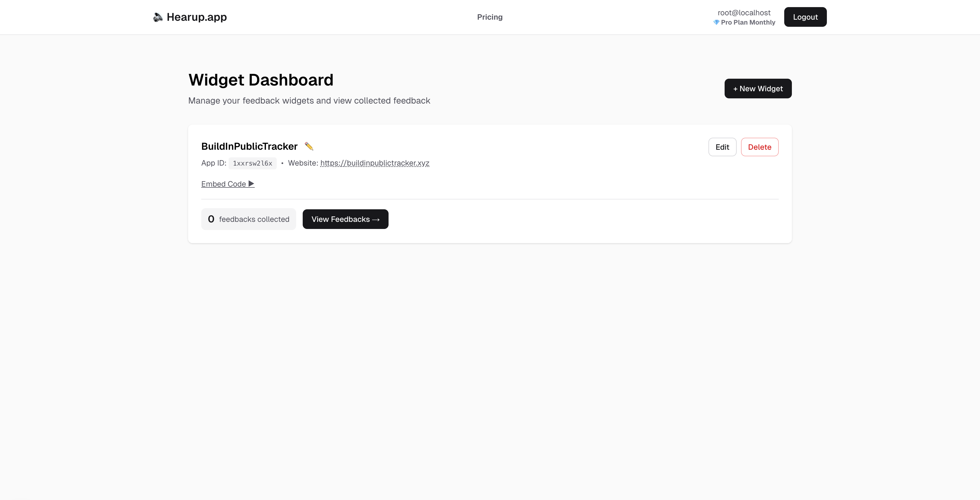The width and height of the screenshot is (980, 500).
Task: Click the Hearup.app title in the header
Action: point(196,17)
